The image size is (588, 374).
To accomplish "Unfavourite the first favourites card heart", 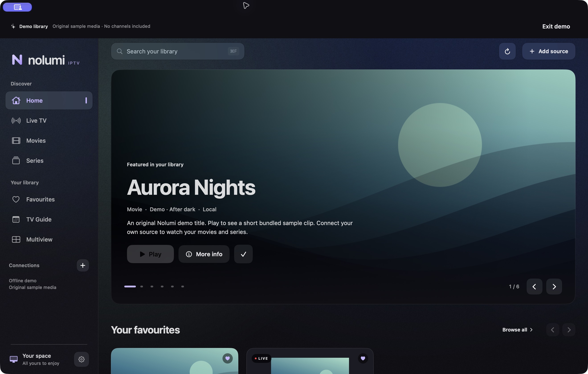I will point(227,358).
